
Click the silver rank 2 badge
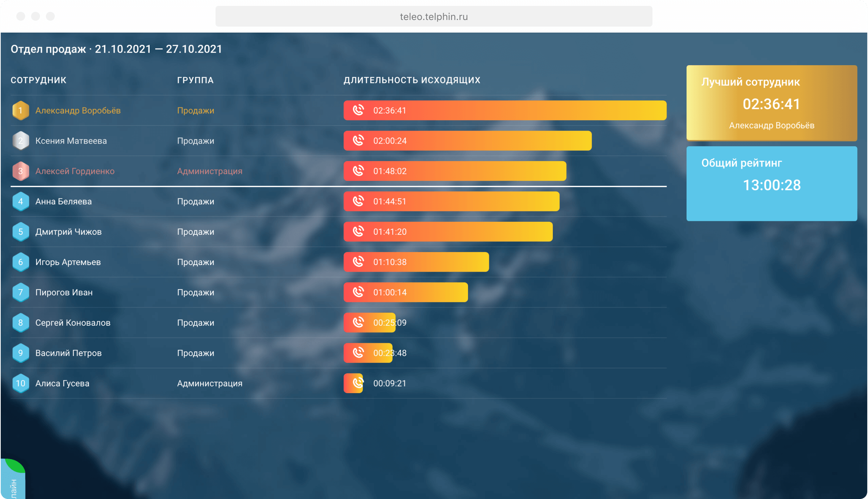[x=21, y=141]
